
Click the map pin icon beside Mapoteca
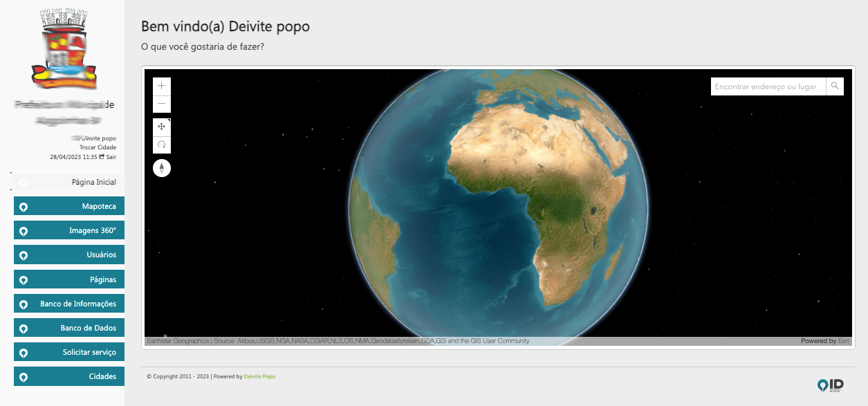(x=24, y=207)
